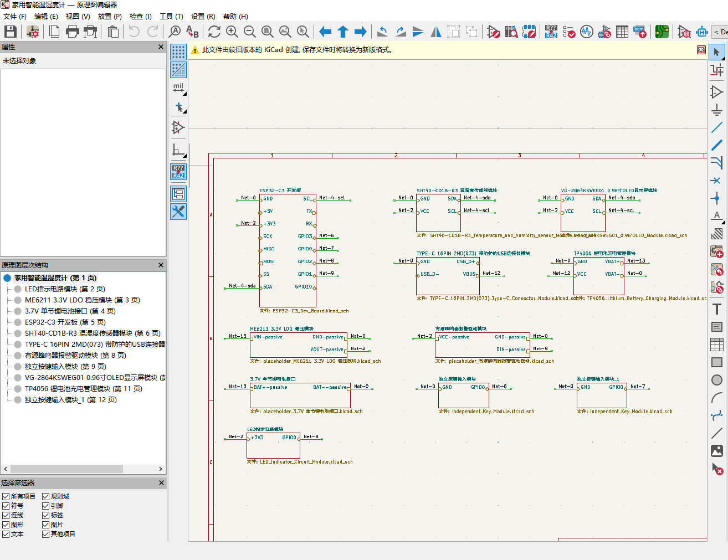Screen dimensions: 728x560
Task: Uncheck the 引脚 checkbox
Action: pyautogui.click(x=46, y=506)
